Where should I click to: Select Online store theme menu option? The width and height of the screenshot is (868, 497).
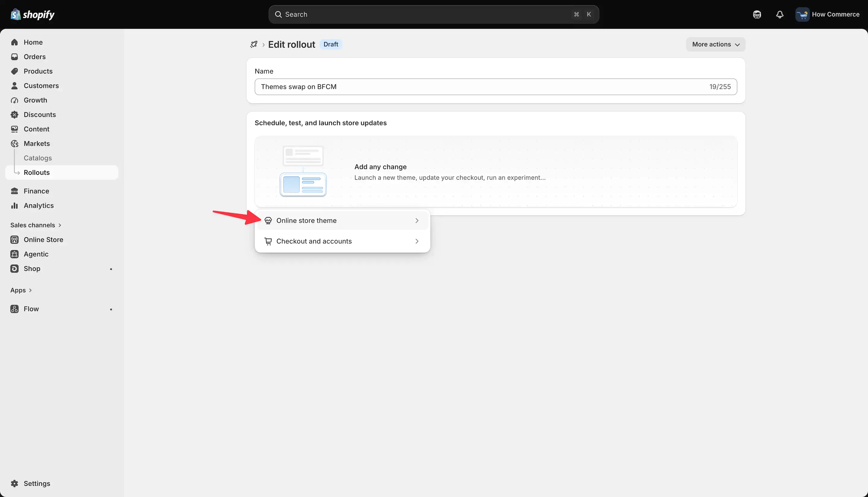pos(342,221)
